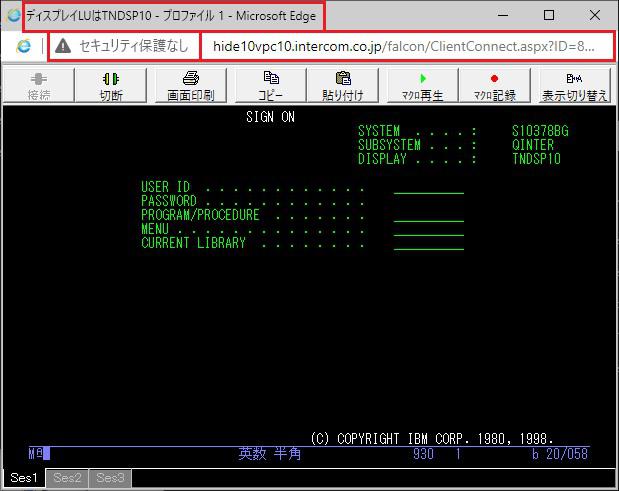The width and height of the screenshot is (619, 491).
Task: Click the URL address bar text
Action: point(403,47)
